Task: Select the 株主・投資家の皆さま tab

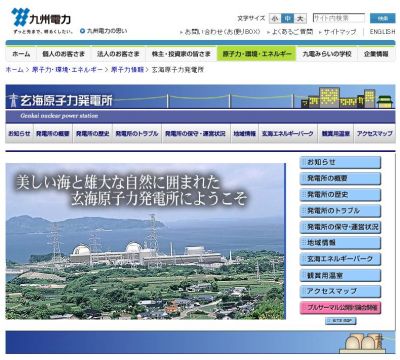Action: click(x=181, y=54)
